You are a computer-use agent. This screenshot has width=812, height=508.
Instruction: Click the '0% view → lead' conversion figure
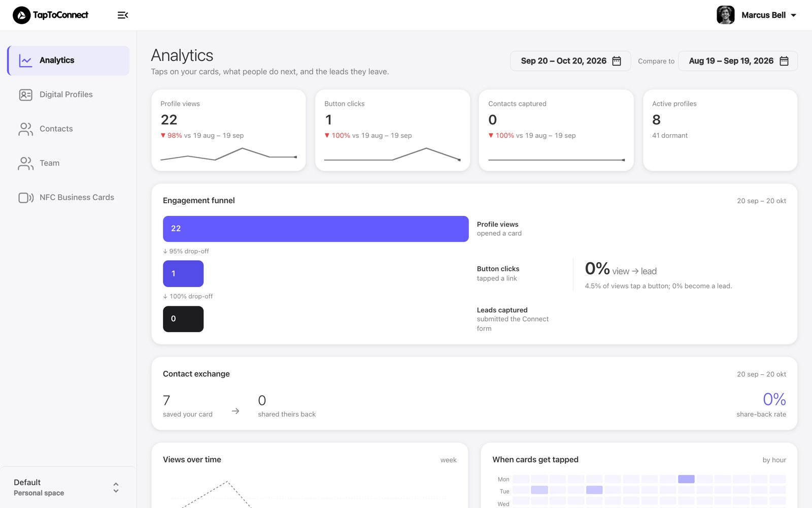point(621,269)
